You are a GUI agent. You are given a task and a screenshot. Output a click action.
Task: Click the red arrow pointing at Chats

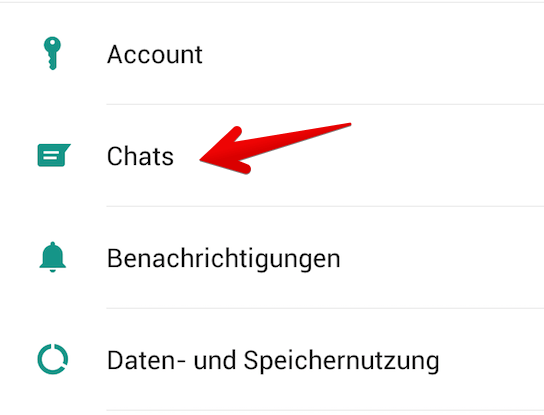[x=275, y=149]
